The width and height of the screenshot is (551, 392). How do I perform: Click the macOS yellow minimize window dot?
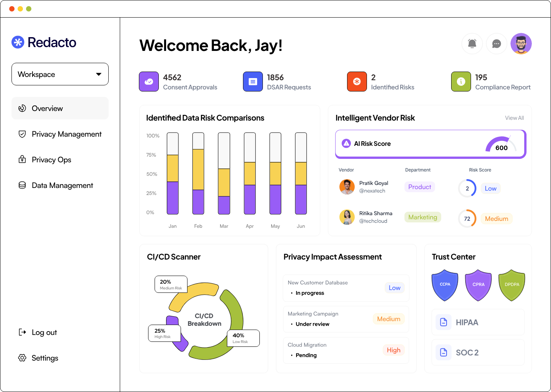click(x=20, y=9)
